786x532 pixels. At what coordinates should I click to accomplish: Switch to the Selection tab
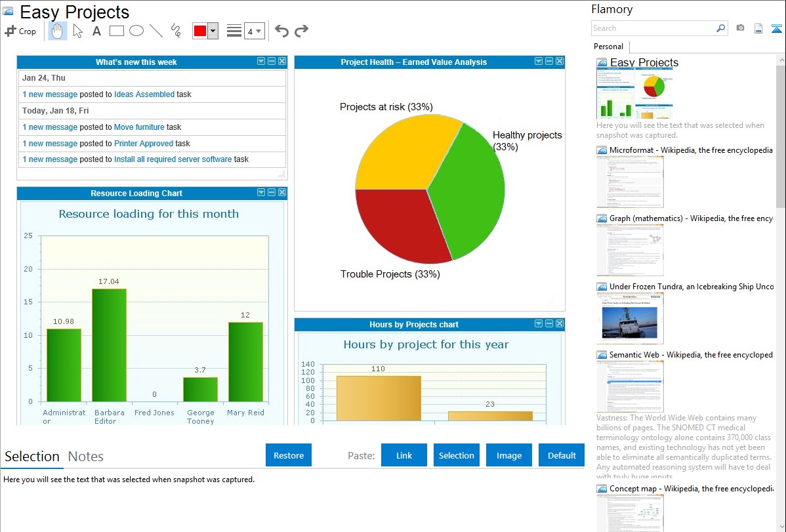pos(32,457)
